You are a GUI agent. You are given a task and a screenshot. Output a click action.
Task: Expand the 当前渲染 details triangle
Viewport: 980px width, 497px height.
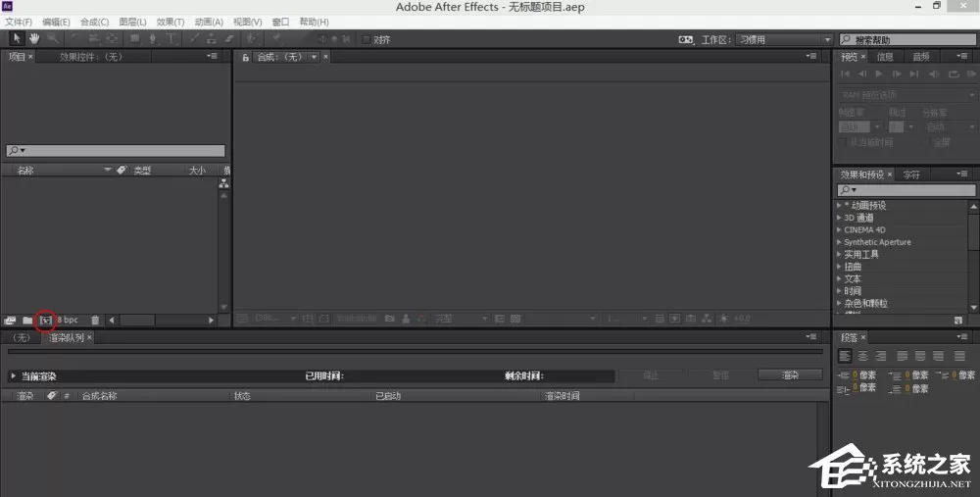(13, 376)
